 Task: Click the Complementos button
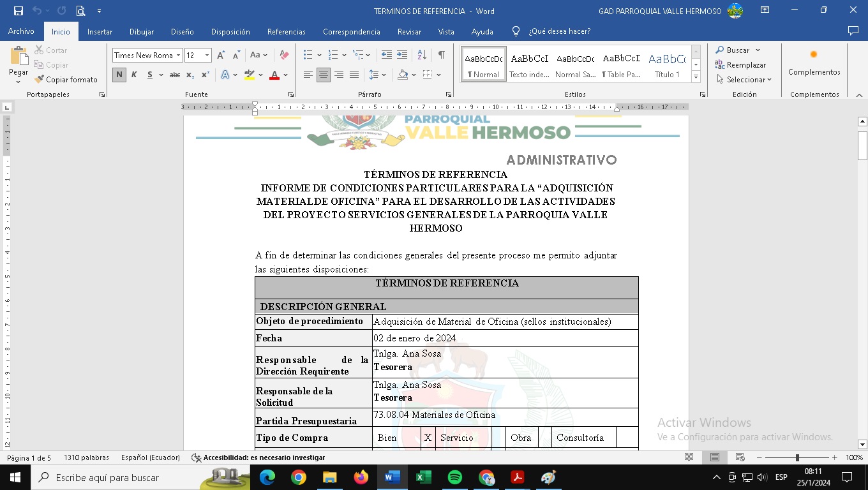(814, 63)
